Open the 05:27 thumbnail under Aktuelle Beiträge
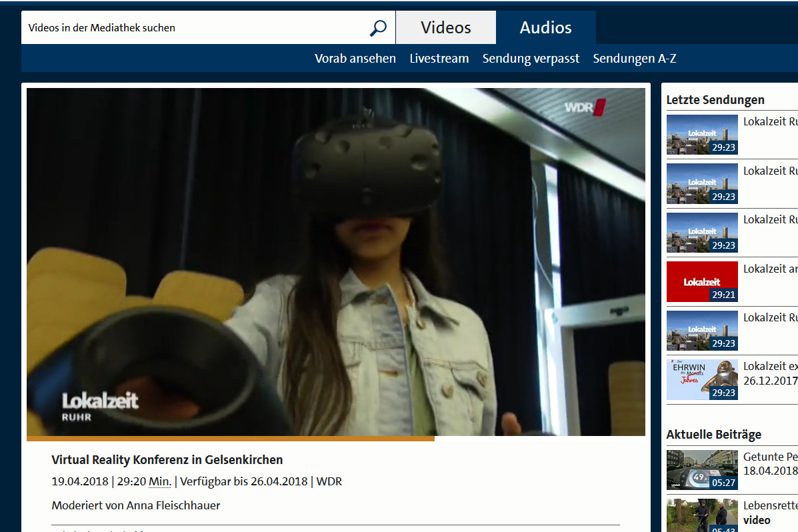The width and height of the screenshot is (798, 532). [x=702, y=470]
